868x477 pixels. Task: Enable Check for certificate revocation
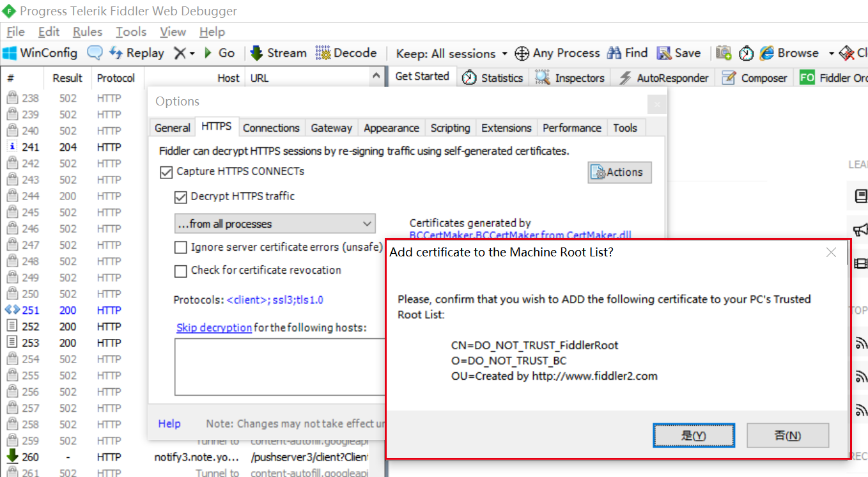(180, 271)
